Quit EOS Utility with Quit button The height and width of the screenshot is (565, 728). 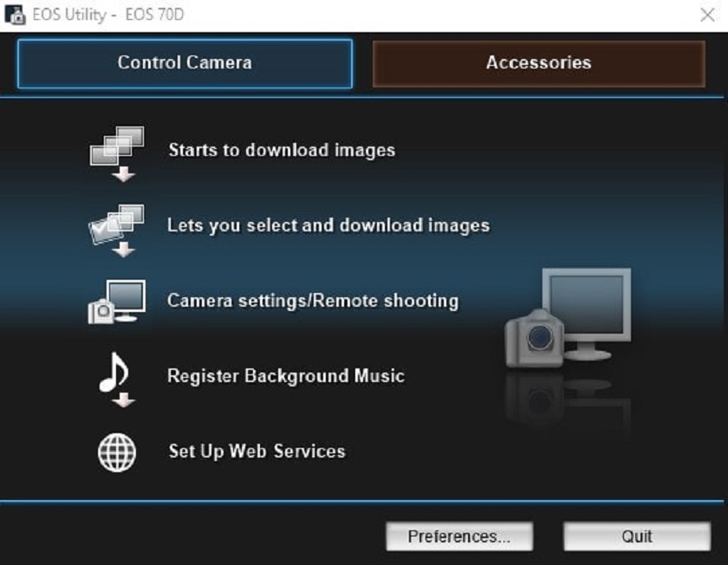click(637, 536)
